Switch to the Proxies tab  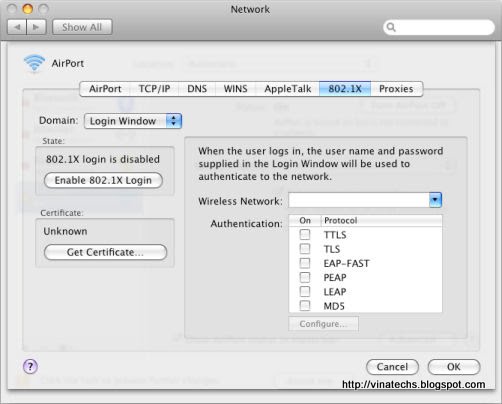[x=396, y=89]
